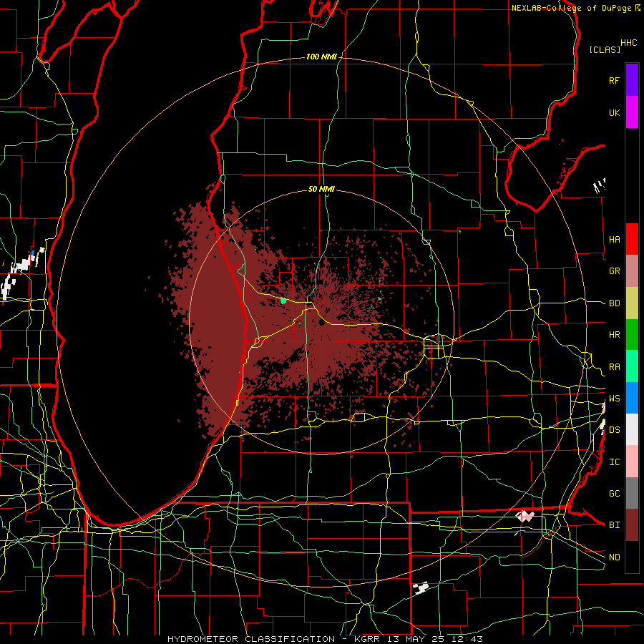Screen dimensions: 644x644
Task: Click the 50 NMI range ring label
Action: 321,189
